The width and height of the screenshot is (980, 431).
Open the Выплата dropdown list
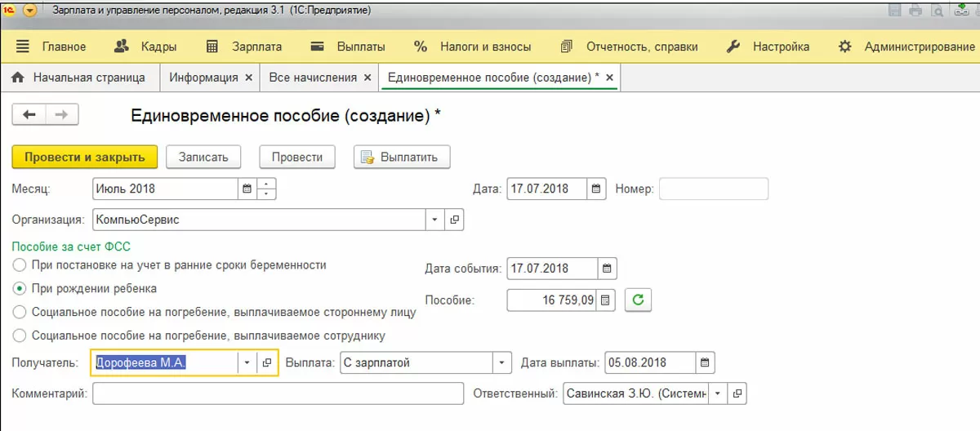coord(501,362)
